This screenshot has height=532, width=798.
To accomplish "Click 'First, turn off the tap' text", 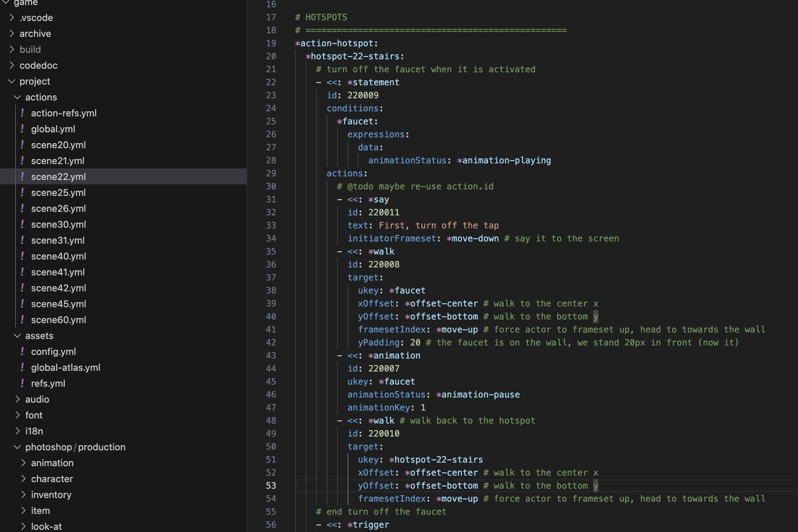I will 439,226.
